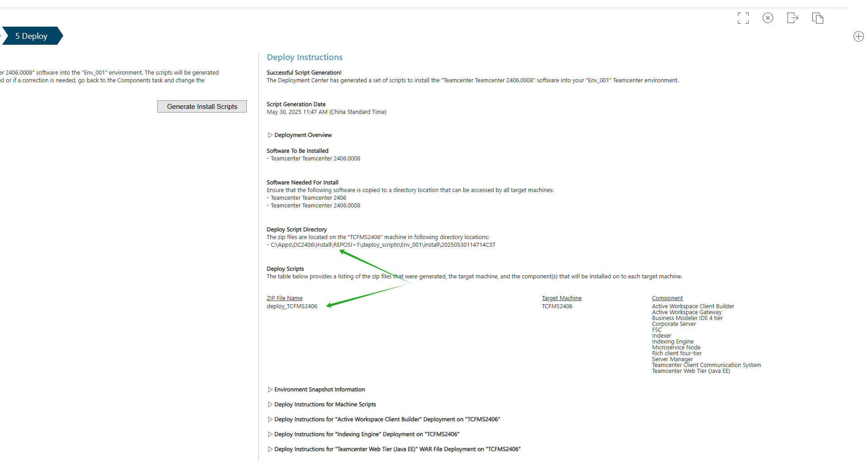Click Successful Script Generation! heading

[304, 73]
